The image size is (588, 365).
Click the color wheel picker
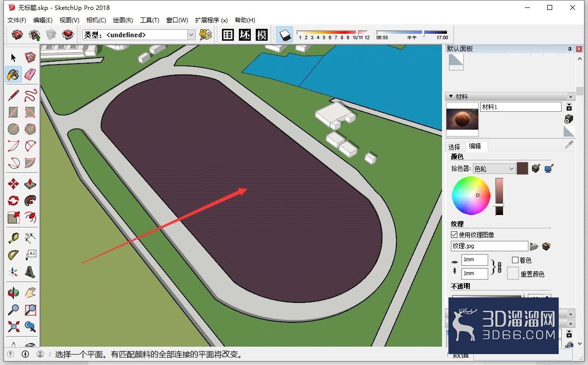(471, 196)
